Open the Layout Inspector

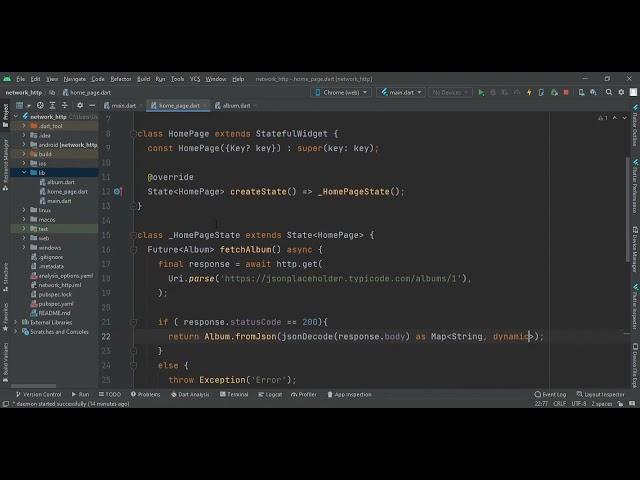pos(600,395)
